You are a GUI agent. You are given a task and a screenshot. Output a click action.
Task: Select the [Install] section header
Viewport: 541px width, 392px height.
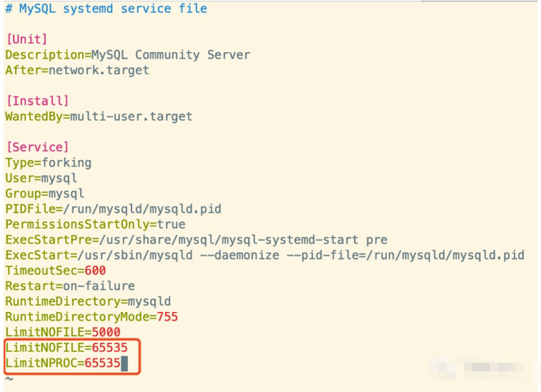[37, 101]
